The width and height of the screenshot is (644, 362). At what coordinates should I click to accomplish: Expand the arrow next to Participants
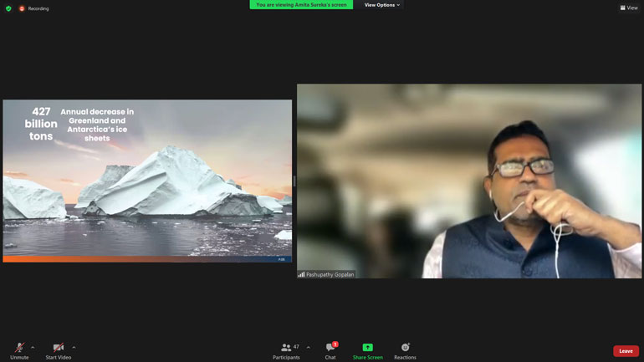point(308,347)
